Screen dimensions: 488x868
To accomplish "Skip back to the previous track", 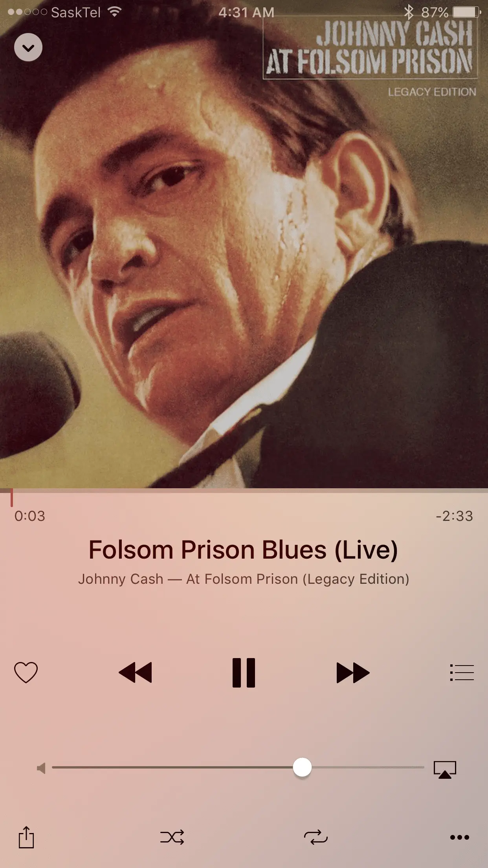I will [135, 672].
